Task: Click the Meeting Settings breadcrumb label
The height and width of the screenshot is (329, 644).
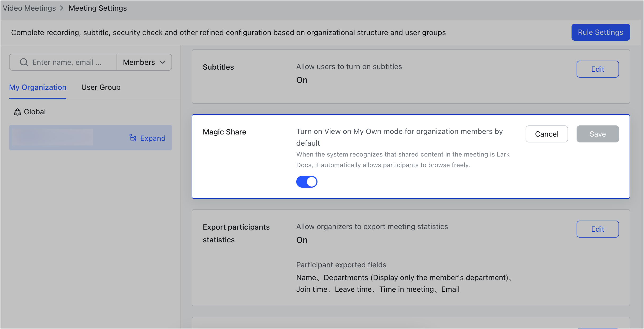Action: pos(98,8)
